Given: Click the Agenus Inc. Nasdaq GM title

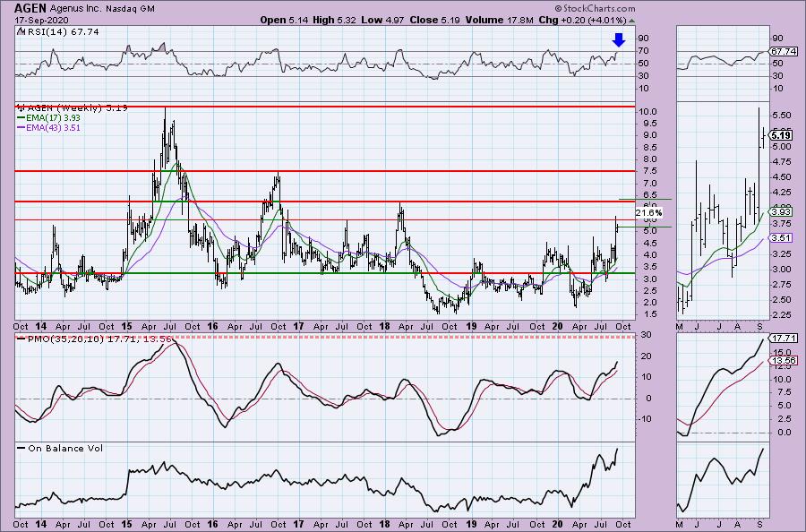Looking at the screenshot, I should (102, 9).
